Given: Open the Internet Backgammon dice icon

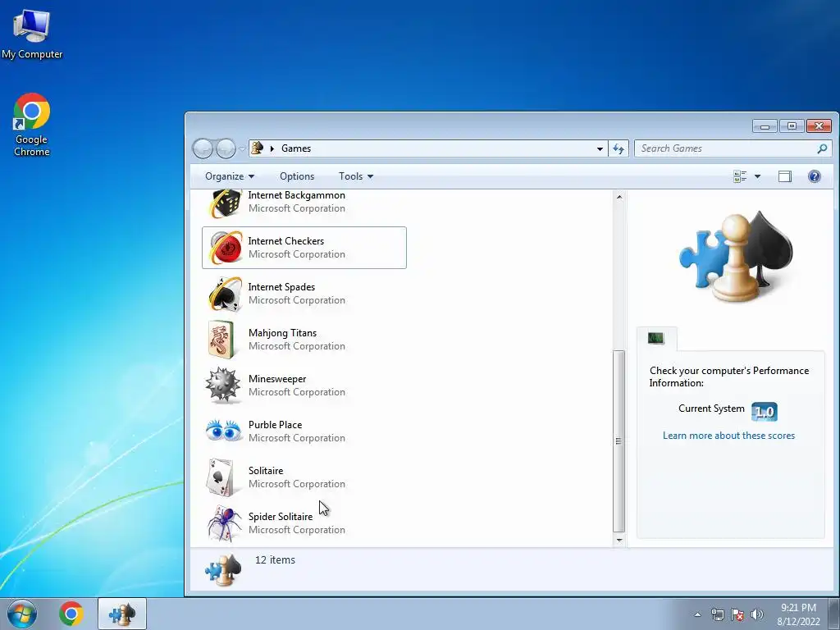Looking at the screenshot, I should [225, 204].
